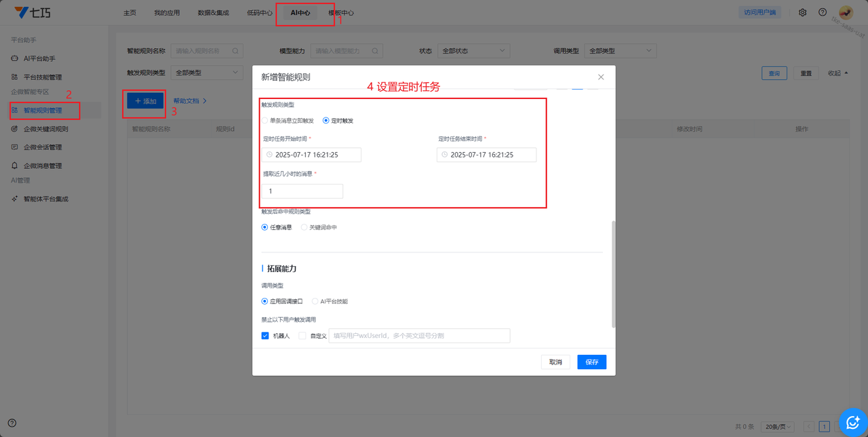
Task: Click the user avatar in top right
Action: (846, 12)
